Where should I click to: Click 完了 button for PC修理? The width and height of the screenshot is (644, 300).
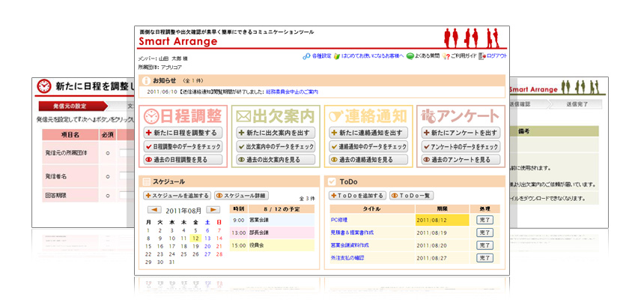pyautogui.click(x=484, y=220)
